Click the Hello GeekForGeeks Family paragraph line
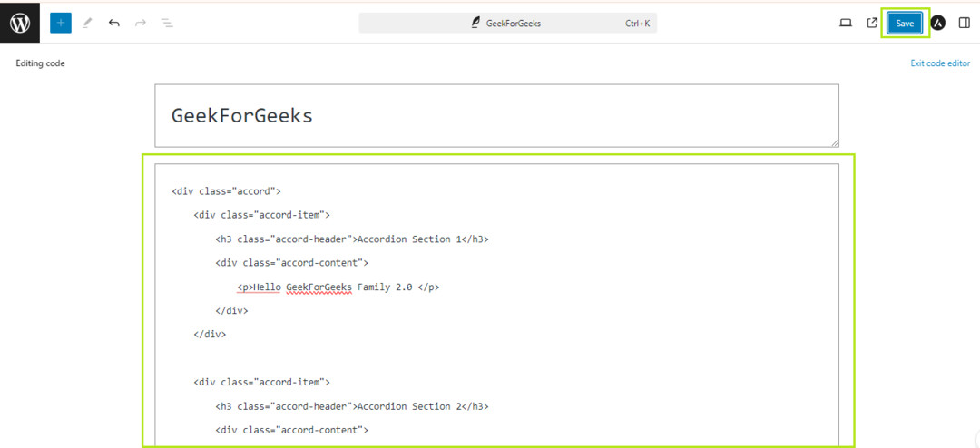Screen dimensions: 980x448 338,287
